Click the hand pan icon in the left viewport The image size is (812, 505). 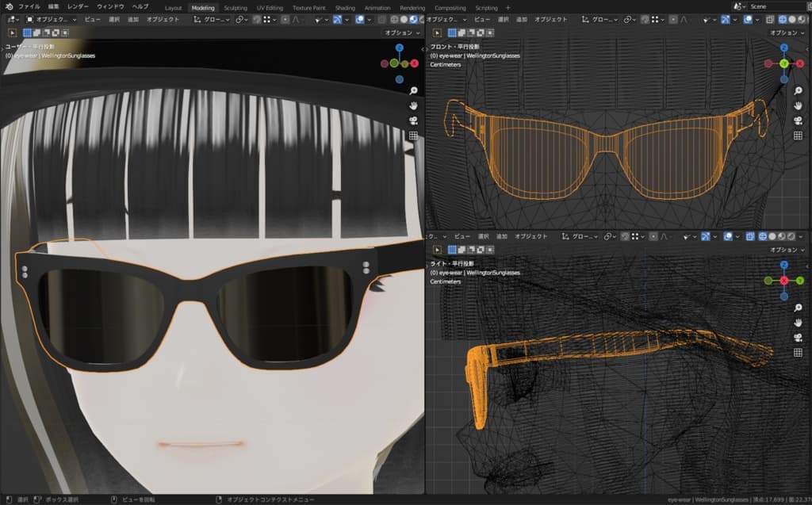[x=413, y=105]
